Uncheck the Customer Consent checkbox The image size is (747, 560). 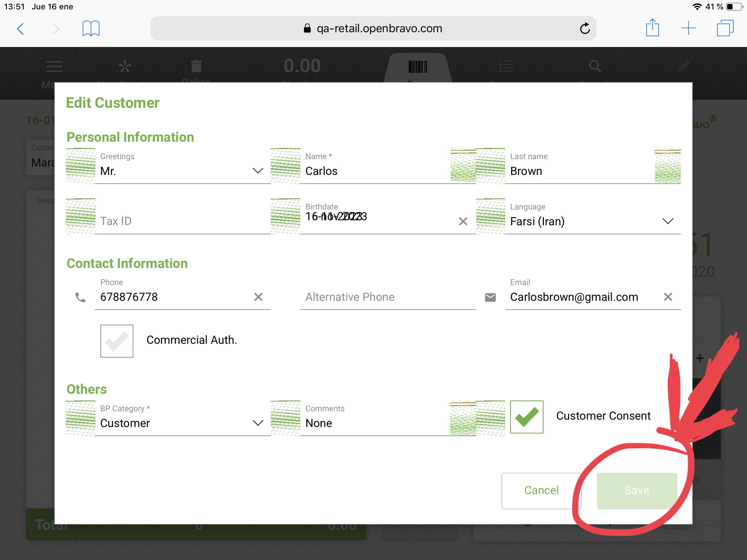pos(526,417)
